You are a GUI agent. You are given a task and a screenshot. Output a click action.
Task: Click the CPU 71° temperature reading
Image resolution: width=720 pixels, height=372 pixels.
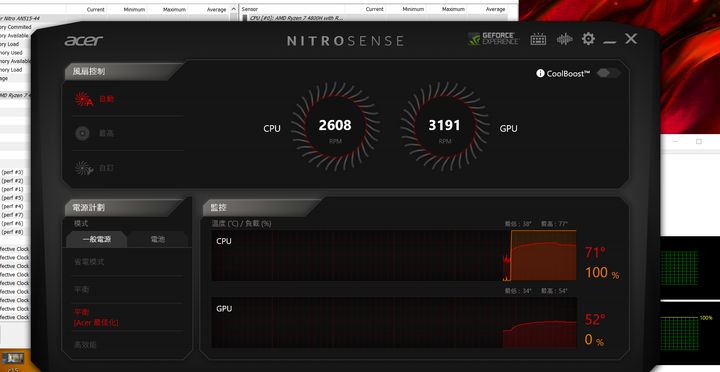pyautogui.click(x=595, y=253)
